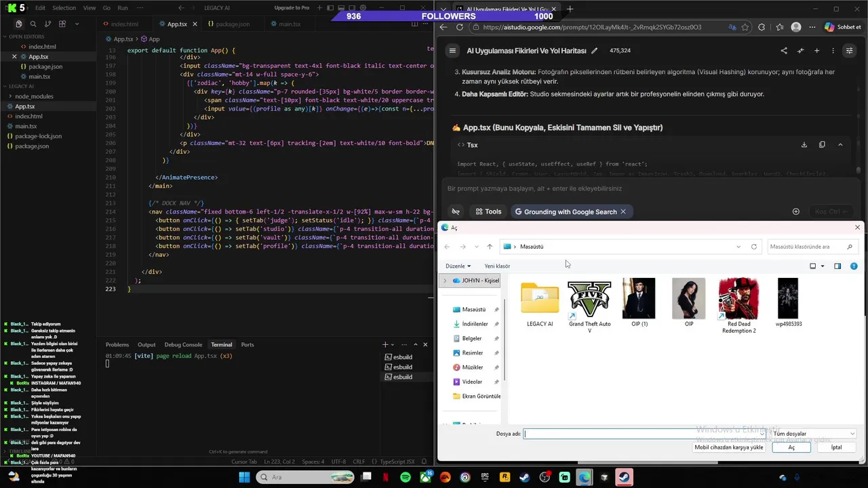The height and width of the screenshot is (488, 868).
Task: Add a new terminal with the plus icon
Action: [385, 344]
